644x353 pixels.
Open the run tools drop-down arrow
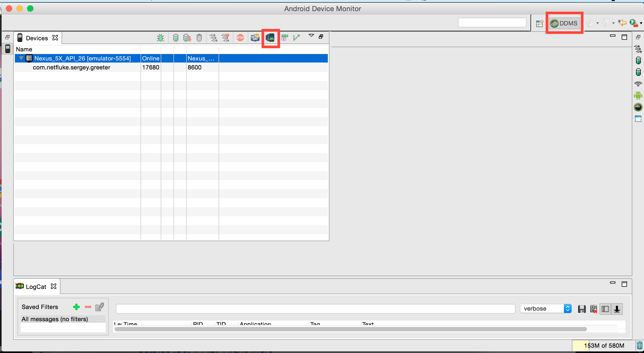(641, 23)
